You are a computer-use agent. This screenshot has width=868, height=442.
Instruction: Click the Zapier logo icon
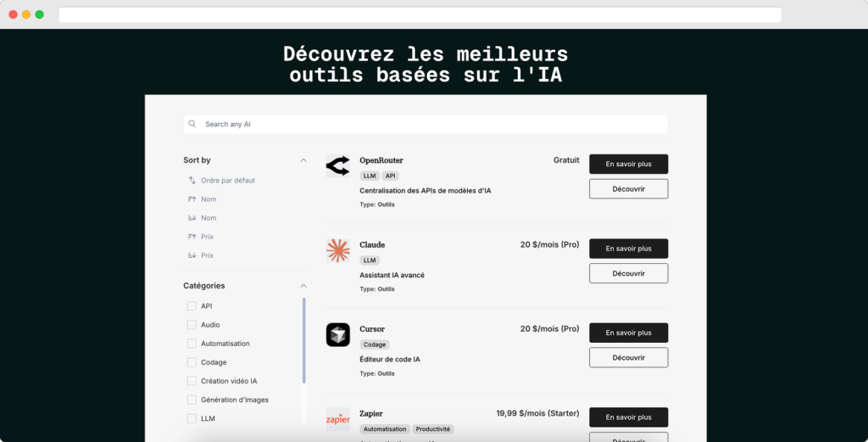pyautogui.click(x=337, y=418)
